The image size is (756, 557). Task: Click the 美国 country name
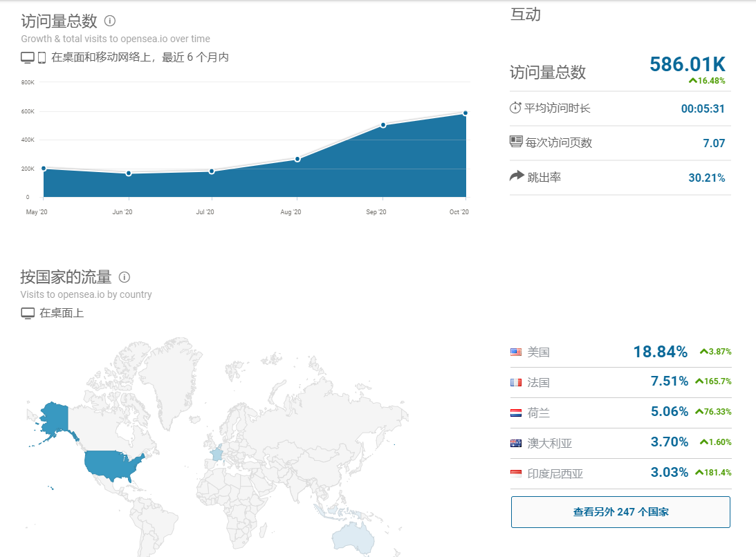[539, 352]
